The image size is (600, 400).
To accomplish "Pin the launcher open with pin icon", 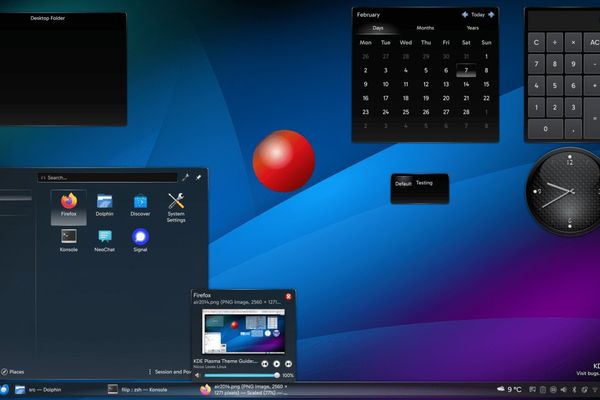I will (x=199, y=177).
